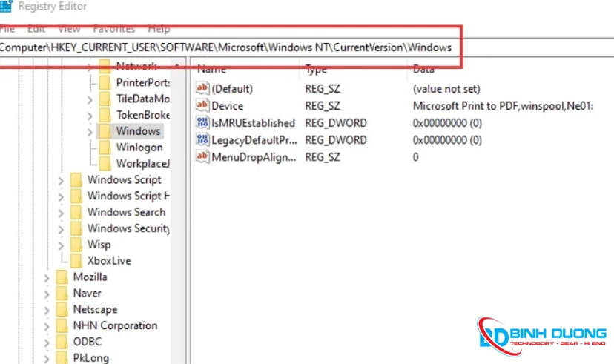The width and height of the screenshot is (614, 364).
Task: Open the View menu
Action: pos(69,29)
